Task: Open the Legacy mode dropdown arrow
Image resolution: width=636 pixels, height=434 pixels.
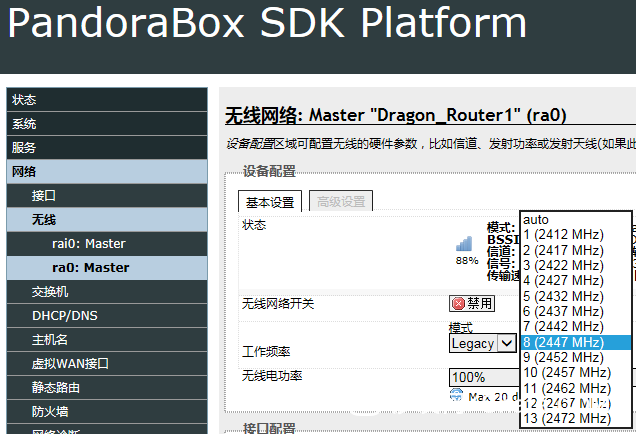Action: (x=507, y=344)
